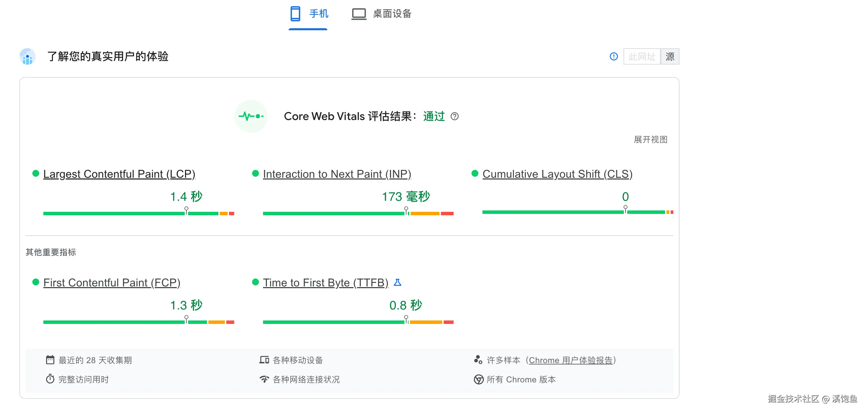The height and width of the screenshot is (414, 868).
Task: Click the field data chart icon near 了解您的真实用户的体验
Action: [28, 57]
